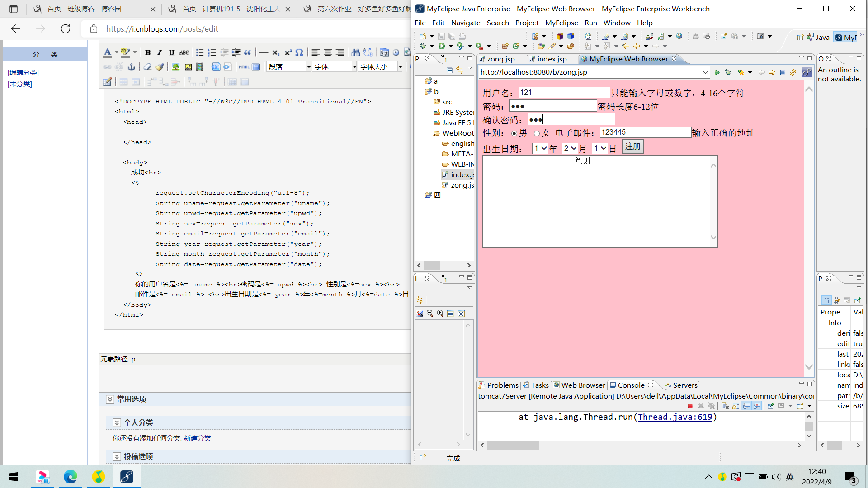Open the 字体大小 font size dropdown
This screenshot has width=868, height=488.
pos(400,67)
